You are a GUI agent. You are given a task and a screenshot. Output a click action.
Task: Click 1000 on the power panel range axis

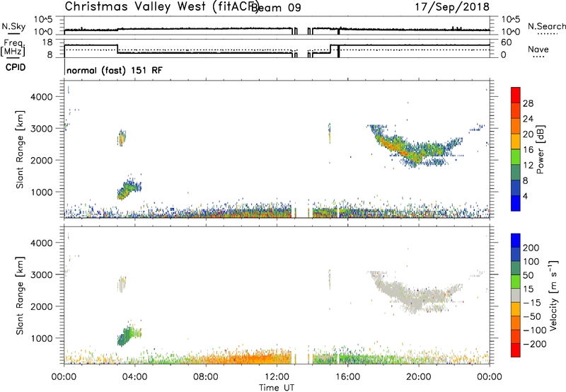pos(42,192)
